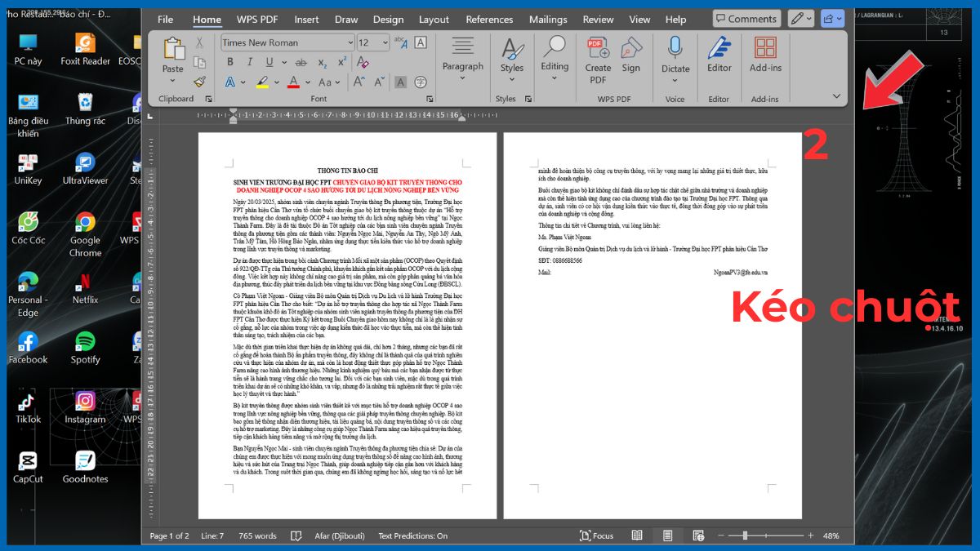Collapse the ribbon using the chevron
This screenshot has height=551, width=980.
tap(836, 96)
